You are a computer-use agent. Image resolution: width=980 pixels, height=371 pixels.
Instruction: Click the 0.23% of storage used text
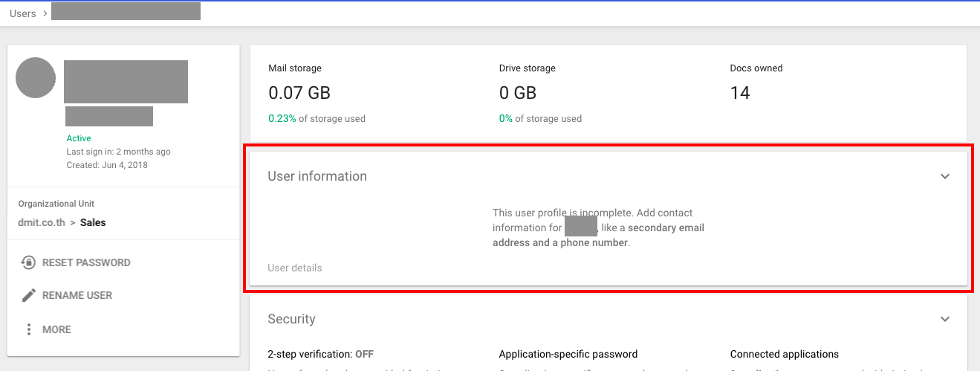(x=317, y=118)
